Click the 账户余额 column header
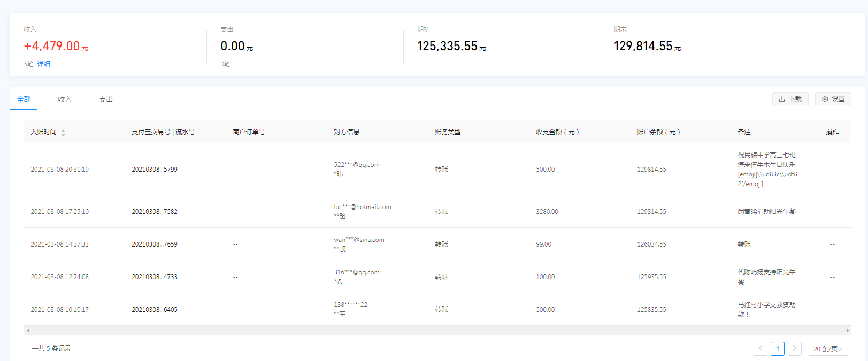This screenshot has width=868, height=361. [658, 132]
